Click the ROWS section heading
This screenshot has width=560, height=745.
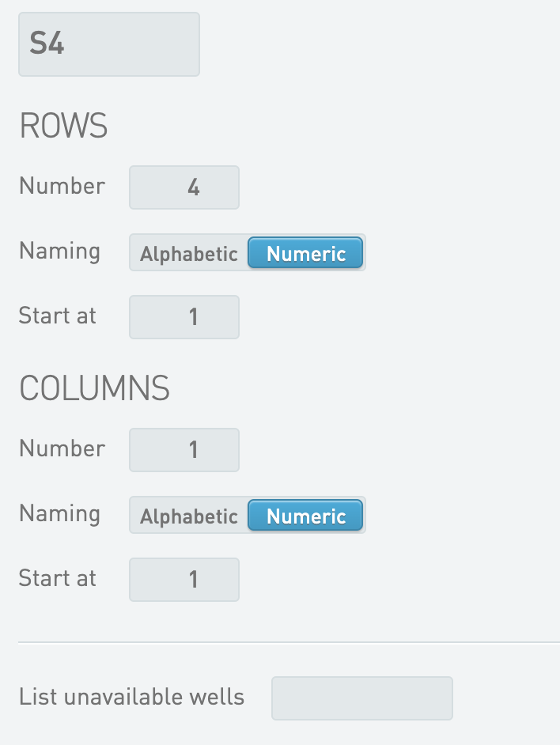pyautogui.click(x=63, y=127)
